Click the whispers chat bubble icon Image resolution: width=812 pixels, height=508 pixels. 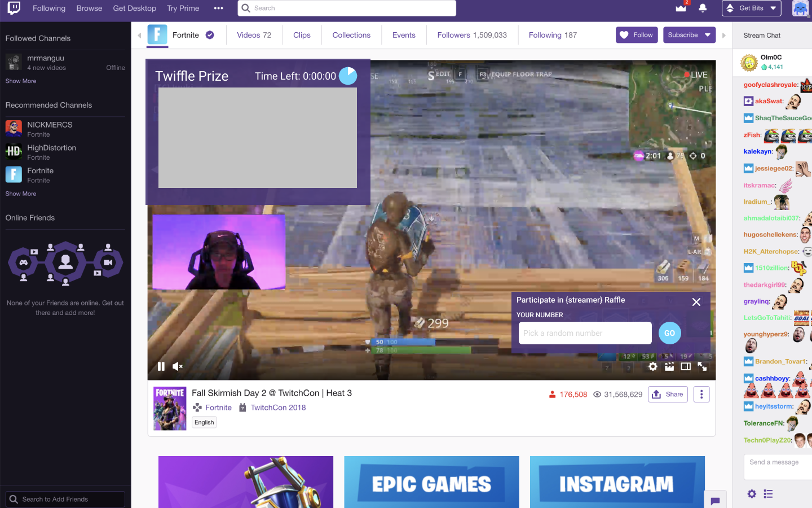pos(715,501)
